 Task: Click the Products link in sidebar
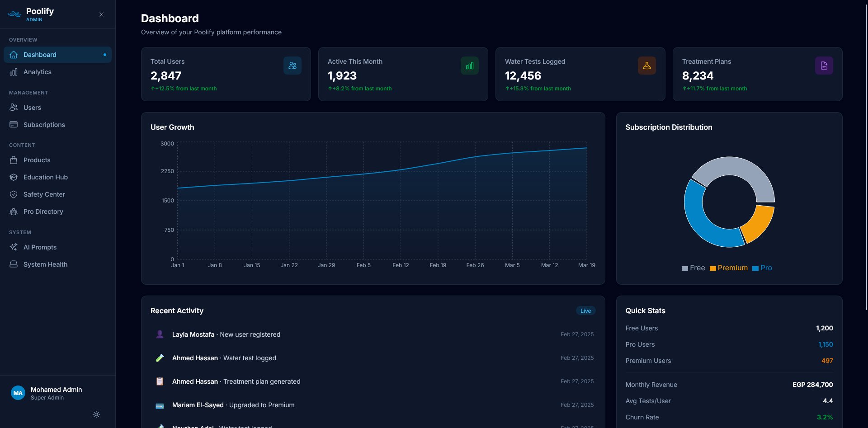coord(36,160)
